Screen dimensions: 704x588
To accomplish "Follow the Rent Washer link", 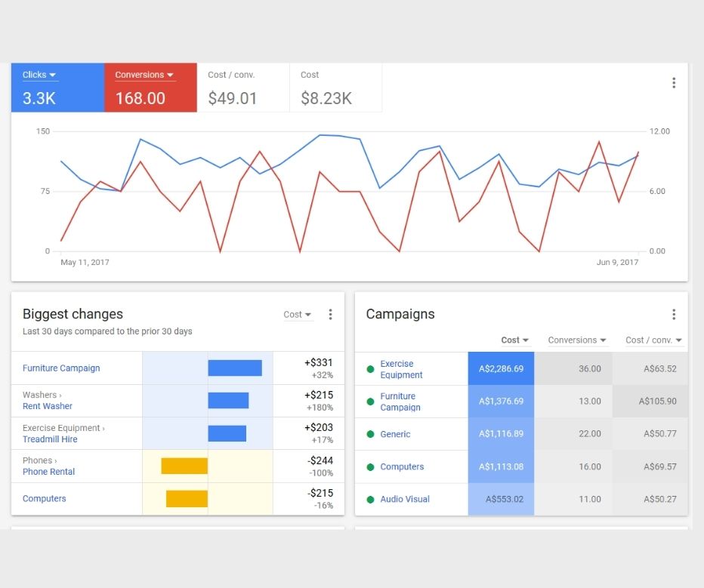I will pyautogui.click(x=48, y=405).
